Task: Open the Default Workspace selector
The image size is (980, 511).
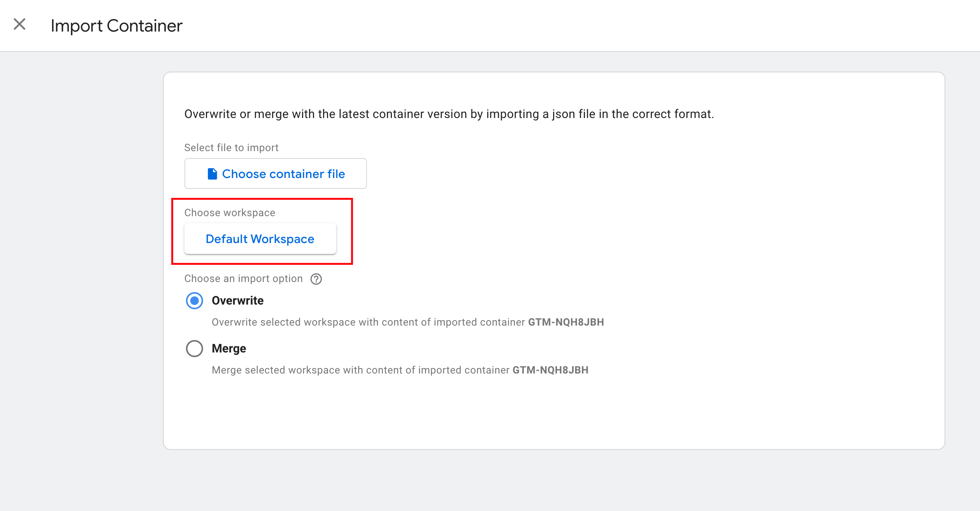Action: click(260, 239)
